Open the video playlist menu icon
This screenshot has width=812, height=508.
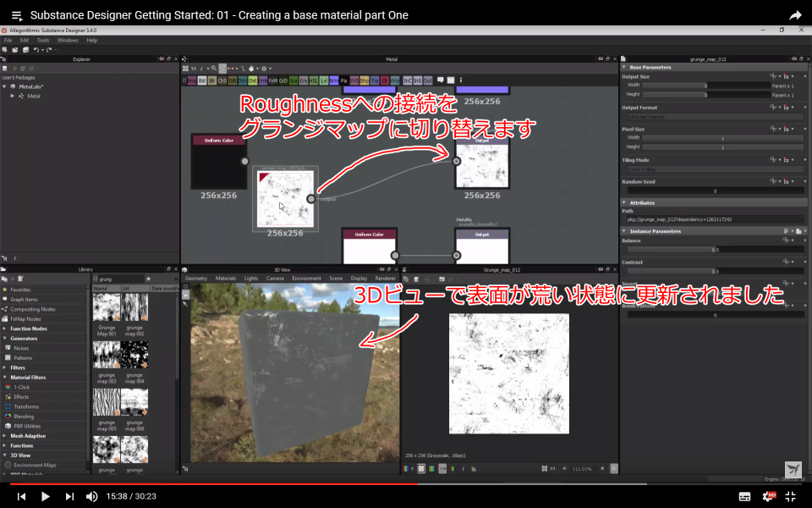point(17,15)
